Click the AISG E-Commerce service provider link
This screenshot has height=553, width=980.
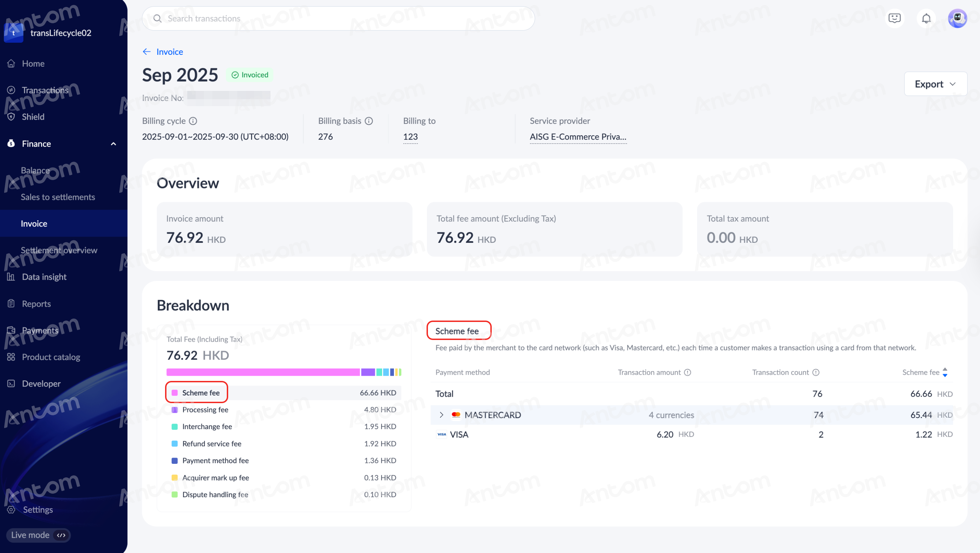[x=578, y=137]
